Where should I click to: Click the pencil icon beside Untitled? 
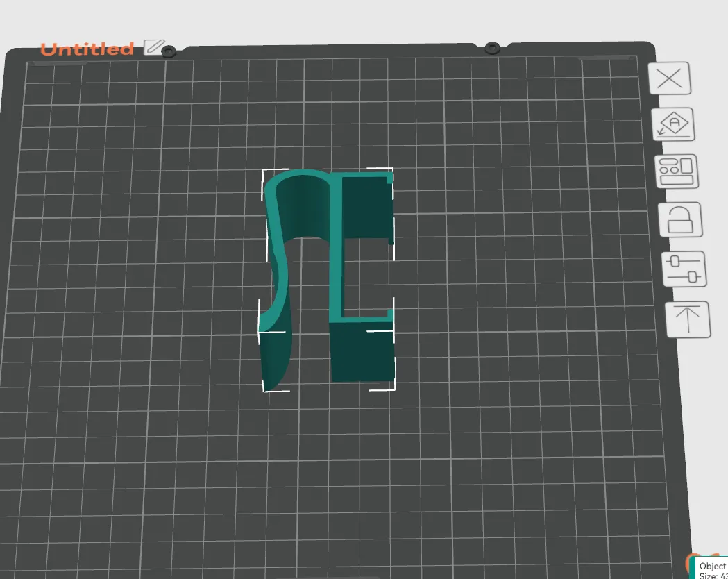click(x=153, y=47)
